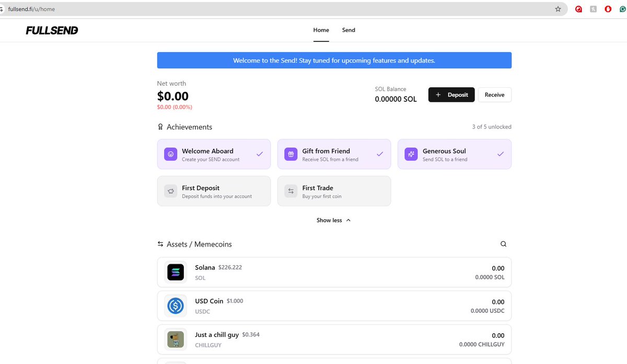
Task: Open the Generous Soul achievement card
Action: [x=455, y=154]
